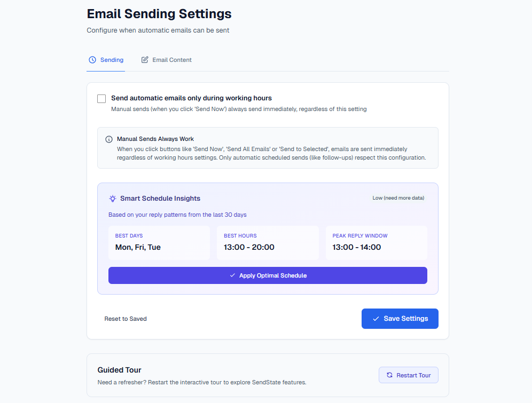This screenshot has height=403, width=532.
Task: Enable sending emails only during working hours
Action: 101,98
